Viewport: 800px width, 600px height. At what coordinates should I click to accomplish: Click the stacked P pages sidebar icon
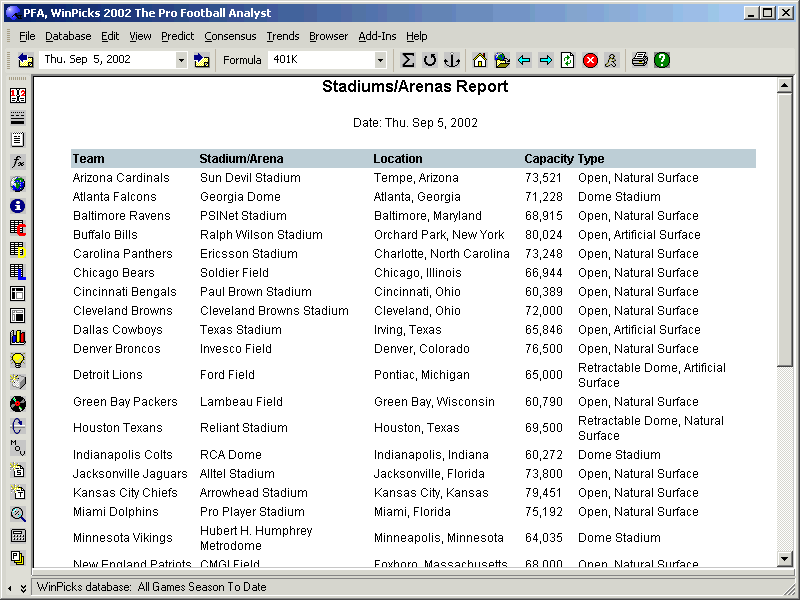click(18, 558)
